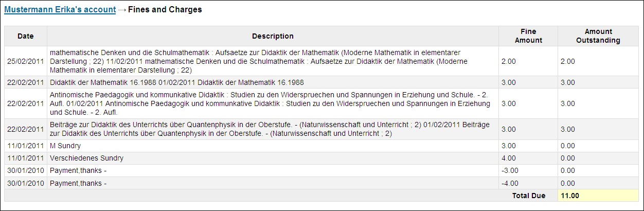This screenshot has width=644, height=211.
Task: Click the -4.00 payment fine amount
Action: [509, 183]
